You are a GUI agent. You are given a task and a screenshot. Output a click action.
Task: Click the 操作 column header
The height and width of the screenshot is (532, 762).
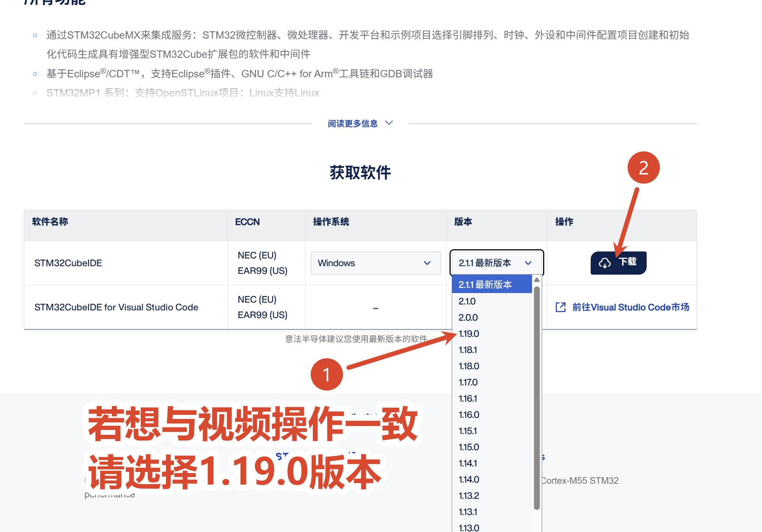[x=622, y=225]
